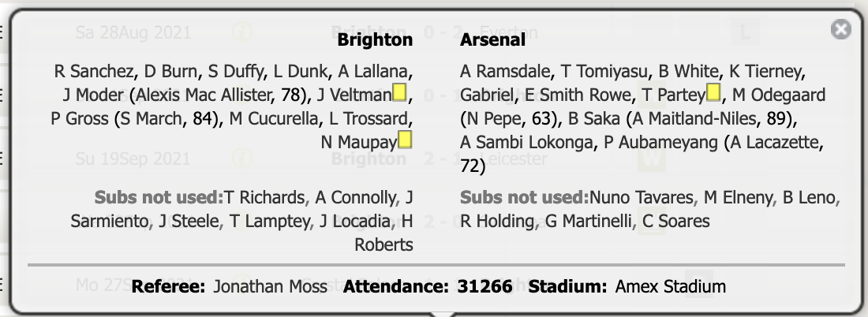Image resolution: width=868 pixels, height=317 pixels.
Task: Click the faded info icon for the 19Sep match
Action: (241, 158)
